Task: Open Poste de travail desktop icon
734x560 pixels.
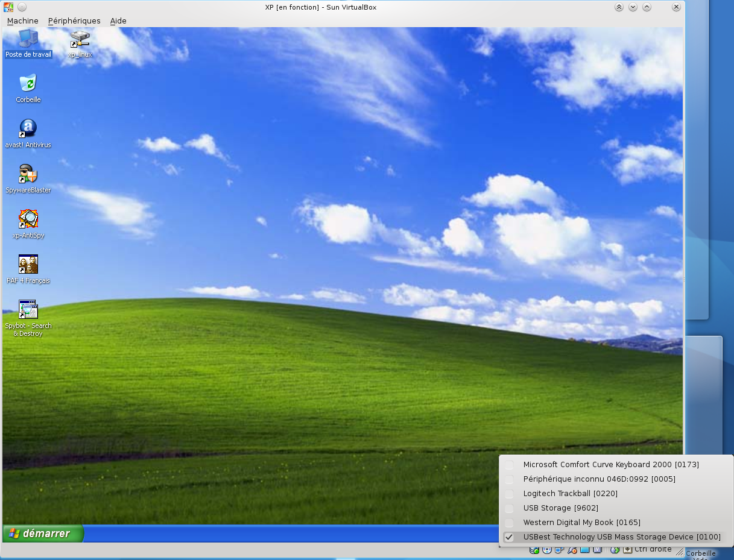Action: (28, 39)
